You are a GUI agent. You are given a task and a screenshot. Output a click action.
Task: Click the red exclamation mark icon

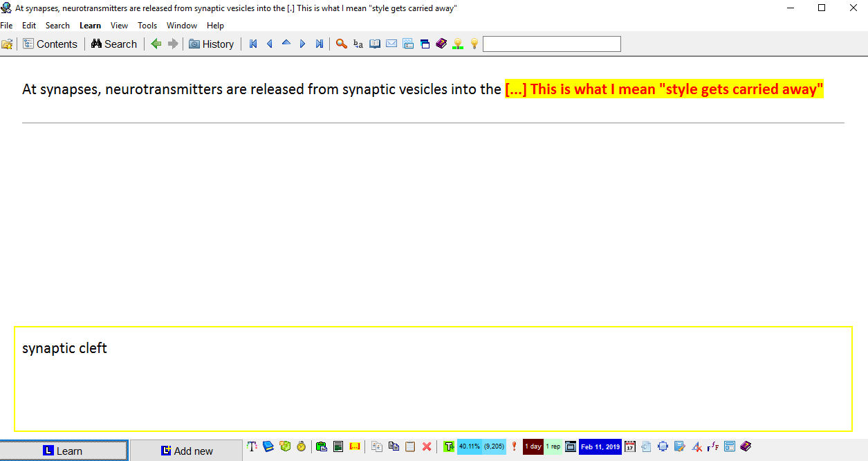pyautogui.click(x=514, y=446)
